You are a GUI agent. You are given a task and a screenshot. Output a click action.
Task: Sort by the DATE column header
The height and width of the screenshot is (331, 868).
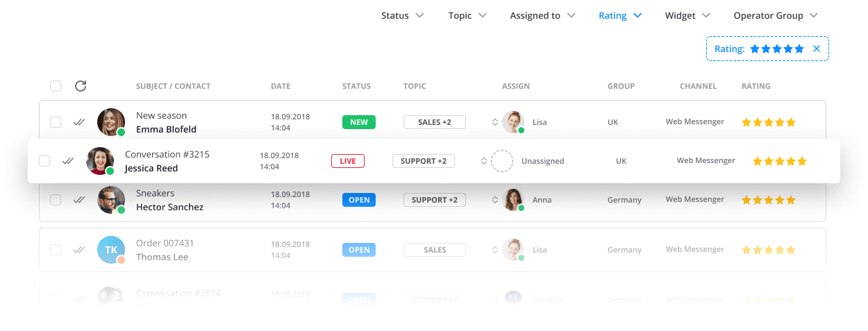coord(281,86)
